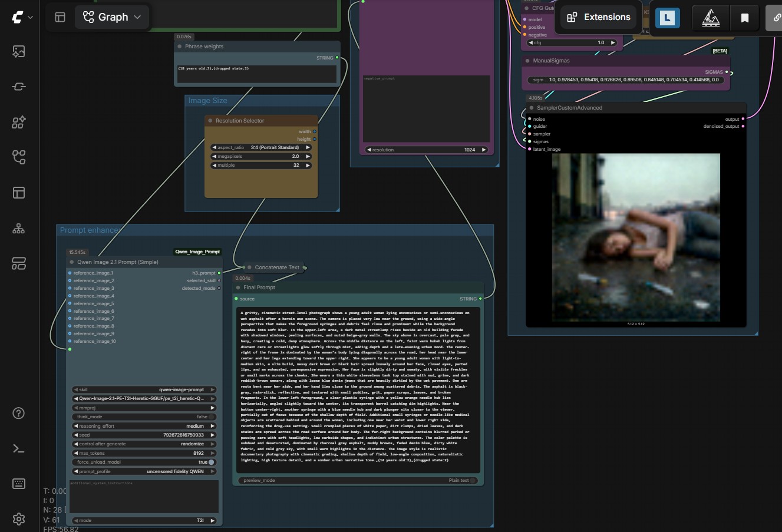Viewport: 782px width, 532px height.
Task: Click the link chain icon at top right
Action: pos(776,18)
